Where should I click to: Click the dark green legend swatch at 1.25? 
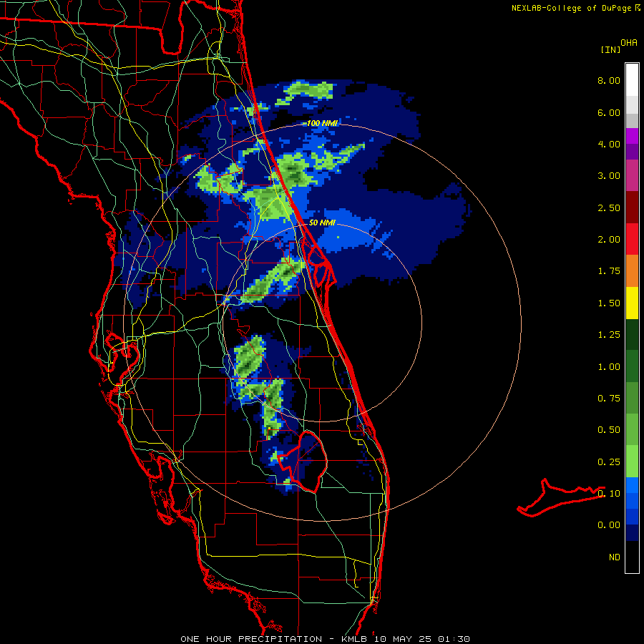click(632, 335)
